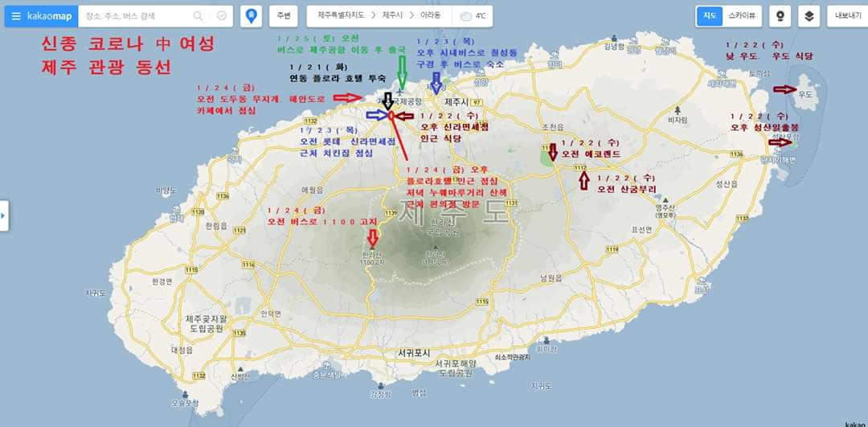
Task: Expand the left side panel arrow
Action: (4, 216)
